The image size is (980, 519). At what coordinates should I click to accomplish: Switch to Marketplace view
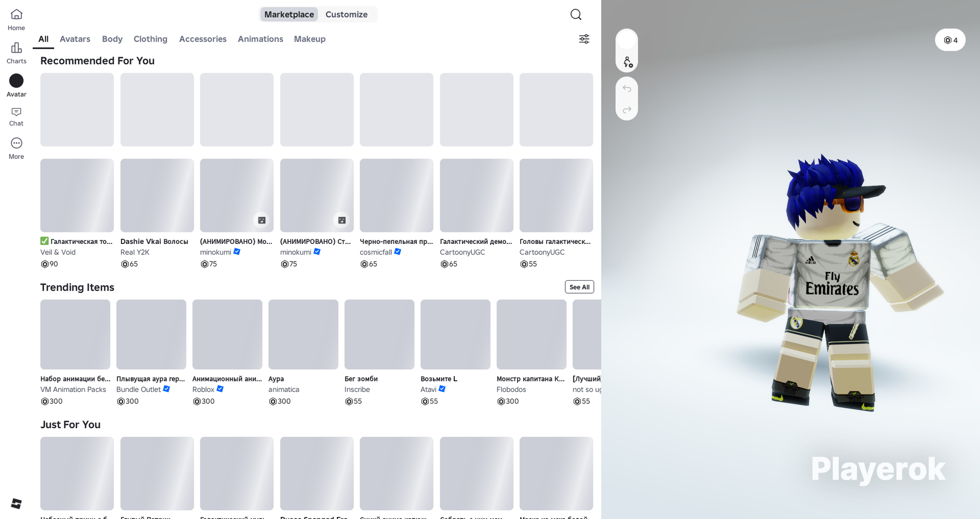coord(289,15)
